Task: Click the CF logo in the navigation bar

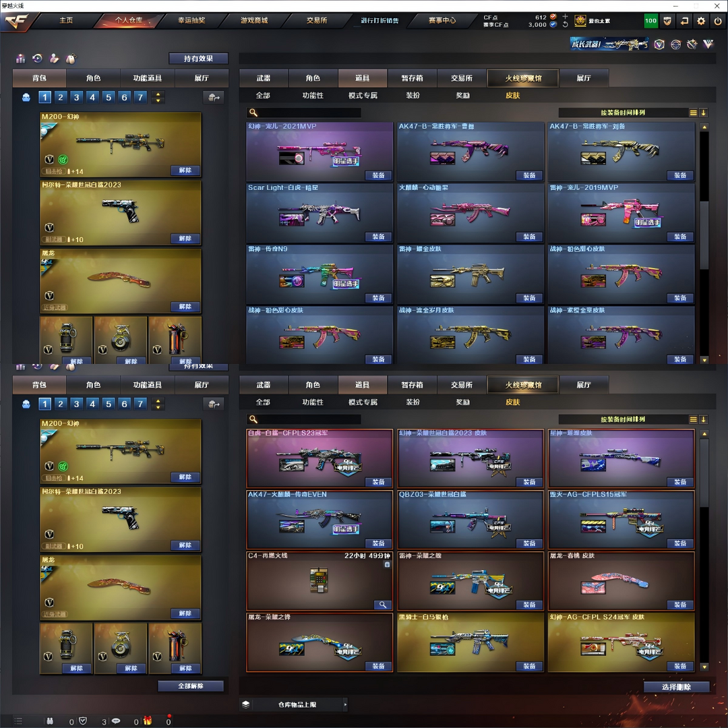Action: (16, 21)
